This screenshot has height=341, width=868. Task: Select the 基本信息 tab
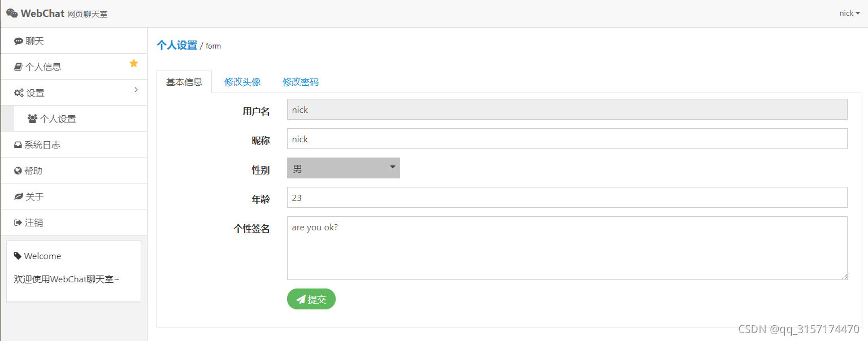point(184,82)
